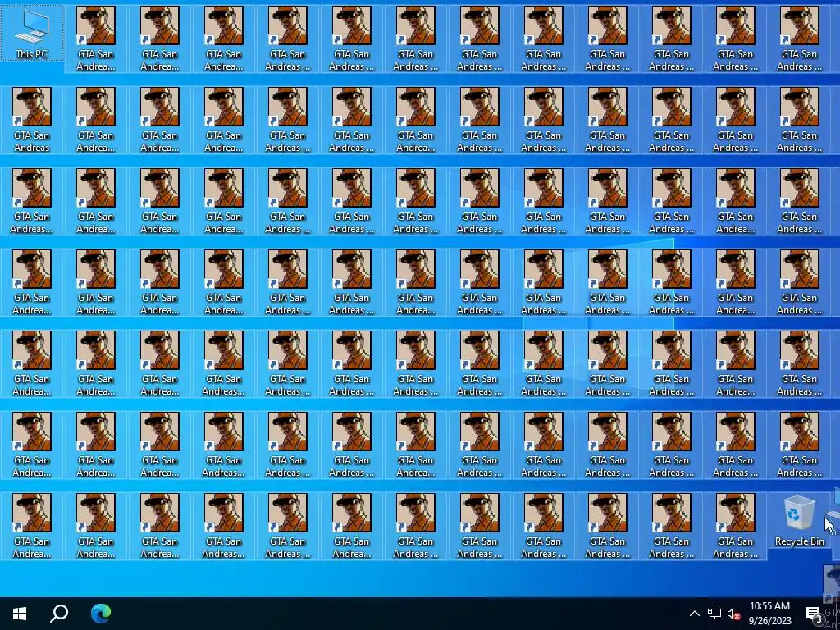Open the clock showing 10:55 AM
840x630 pixels.
[769, 614]
